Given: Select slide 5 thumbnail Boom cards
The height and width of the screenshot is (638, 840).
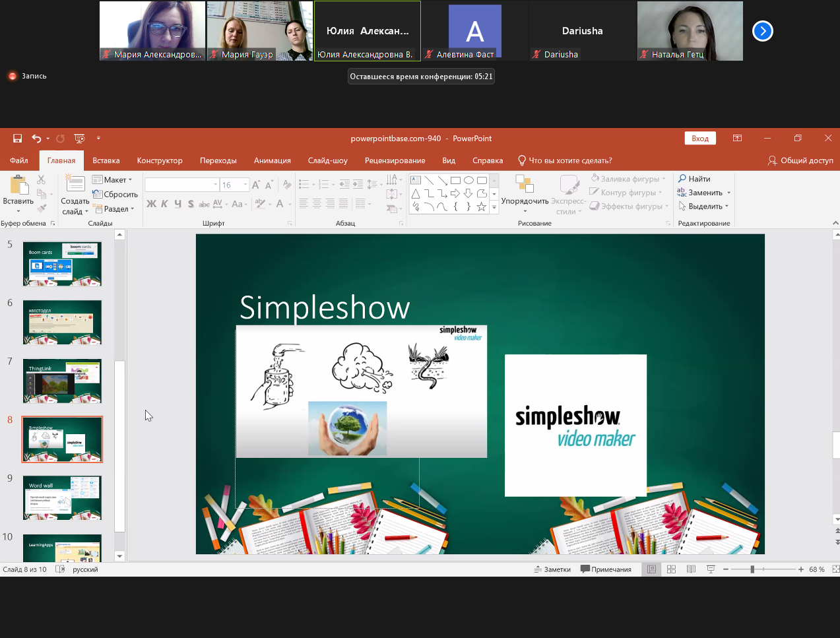Looking at the screenshot, I should 62,264.
